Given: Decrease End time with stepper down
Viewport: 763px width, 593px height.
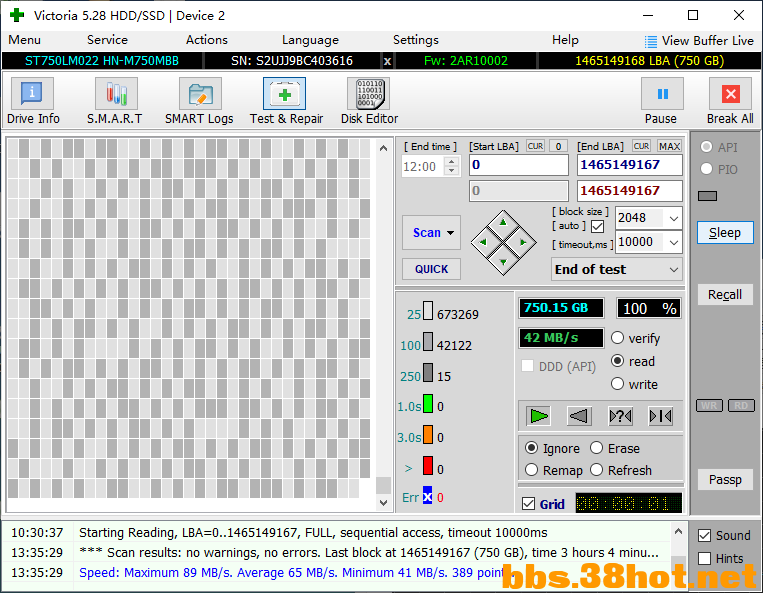Looking at the screenshot, I should pos(452,171).
